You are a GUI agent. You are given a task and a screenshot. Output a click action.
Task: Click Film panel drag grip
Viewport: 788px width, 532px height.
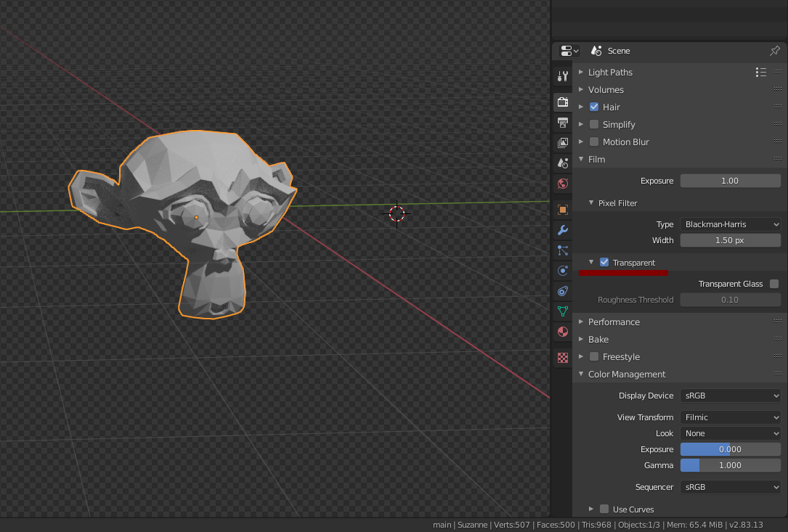coord(778,159)
